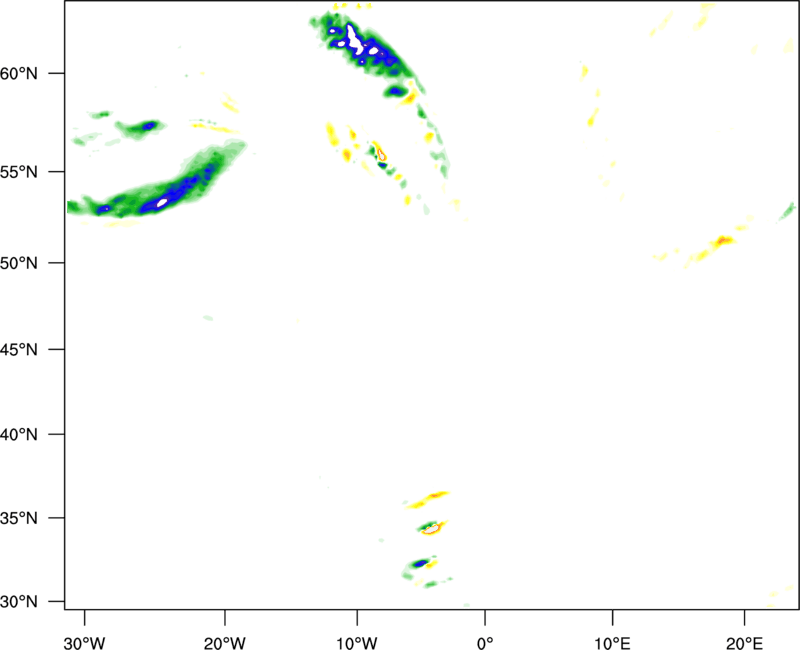The image size is (800, 650).
Task: Click the 60°N latitude label
Action: point(19,73)
